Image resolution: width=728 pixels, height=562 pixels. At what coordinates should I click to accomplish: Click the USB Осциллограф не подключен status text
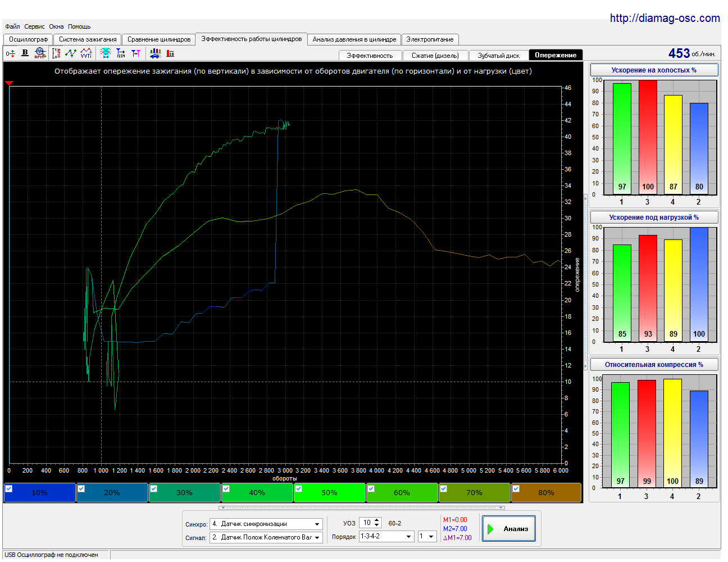[x=51, y=555]
